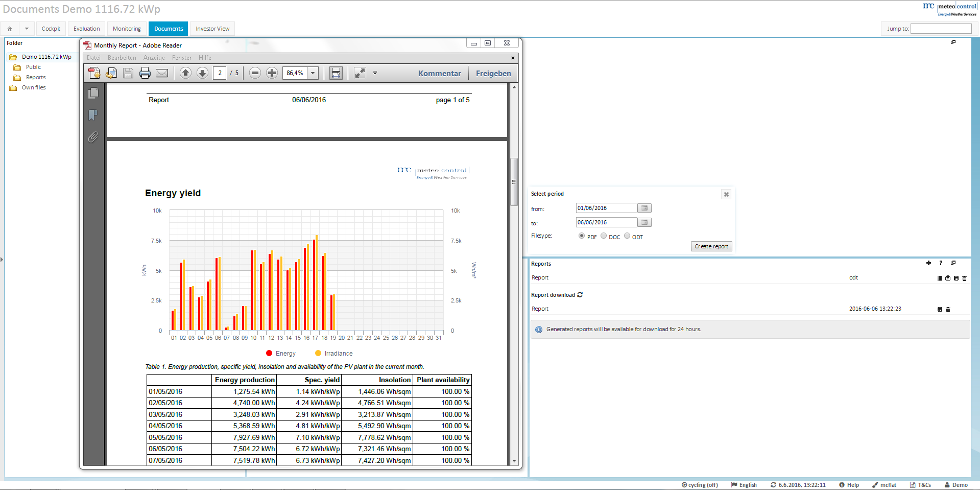The image size is (980, 490).
Task: Click the print icon in Adobe Reader
Action: point(145,73)
